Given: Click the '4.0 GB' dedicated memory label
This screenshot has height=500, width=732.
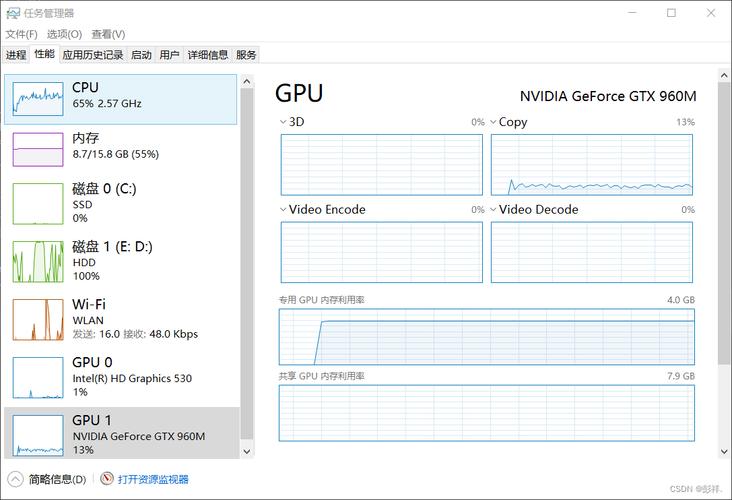Looking at the screenshot, I should click(681, 300).
